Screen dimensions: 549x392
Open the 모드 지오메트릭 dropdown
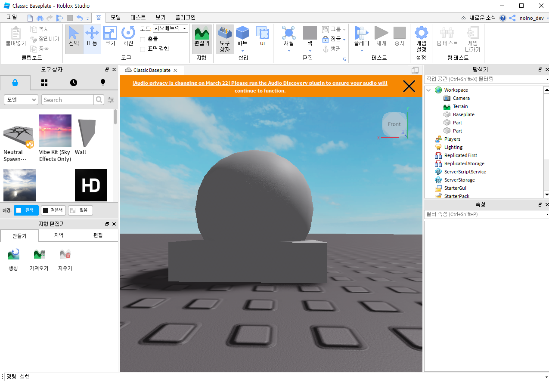click(171, 28)
